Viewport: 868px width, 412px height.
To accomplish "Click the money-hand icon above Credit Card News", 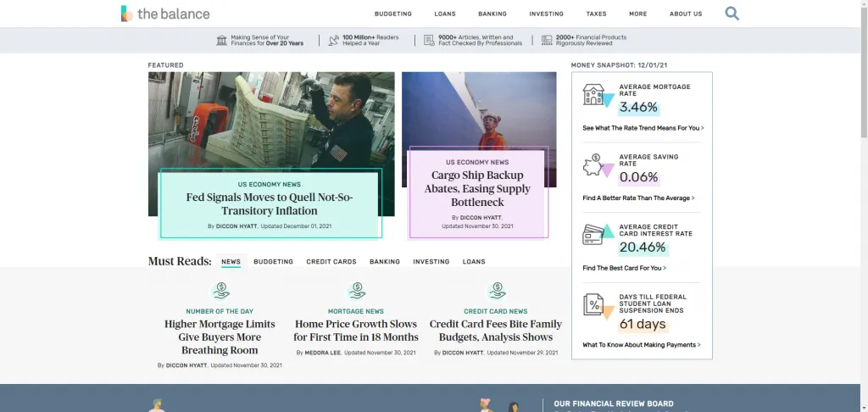I will point(497,291).
